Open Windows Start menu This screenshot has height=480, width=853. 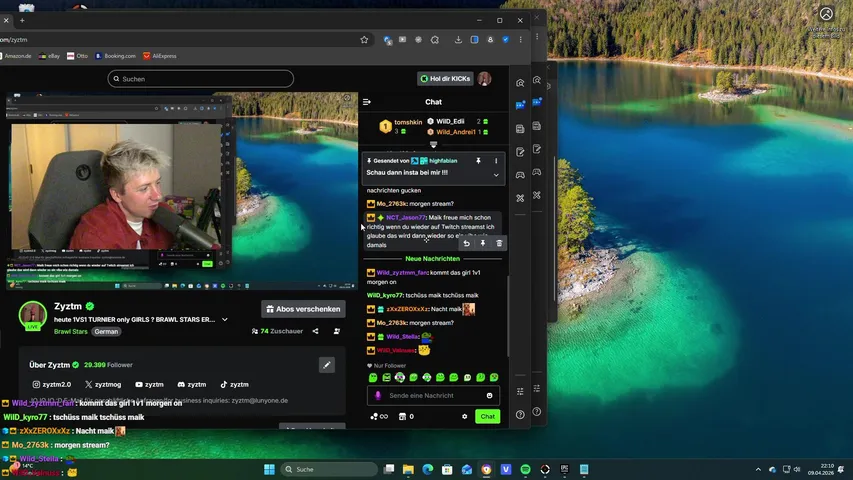coord(269,469)
